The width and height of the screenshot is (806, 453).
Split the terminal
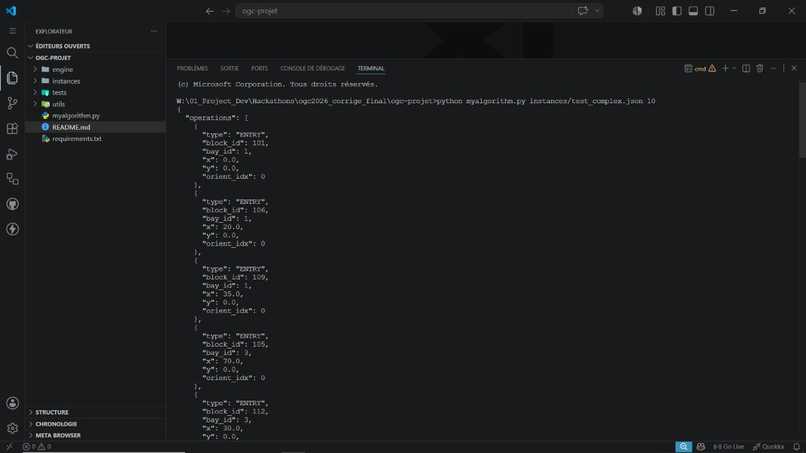pyautogui.click(x=746, y=68)
